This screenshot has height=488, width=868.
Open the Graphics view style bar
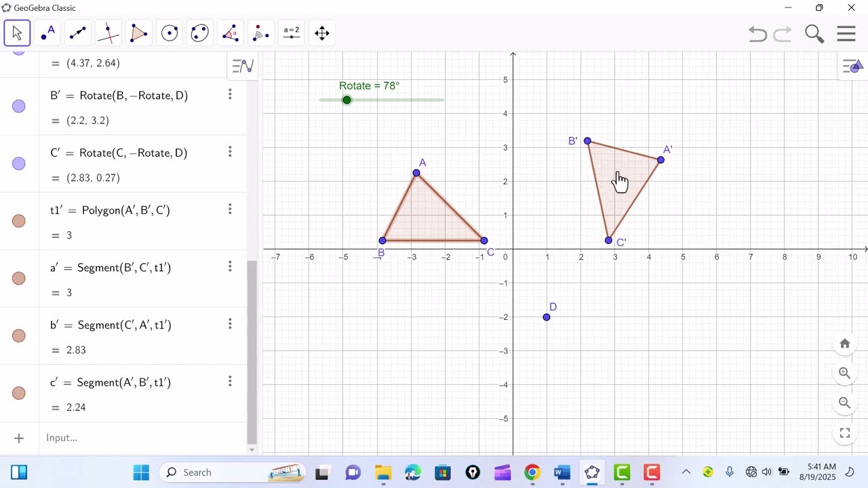click(x=853, y=66)
